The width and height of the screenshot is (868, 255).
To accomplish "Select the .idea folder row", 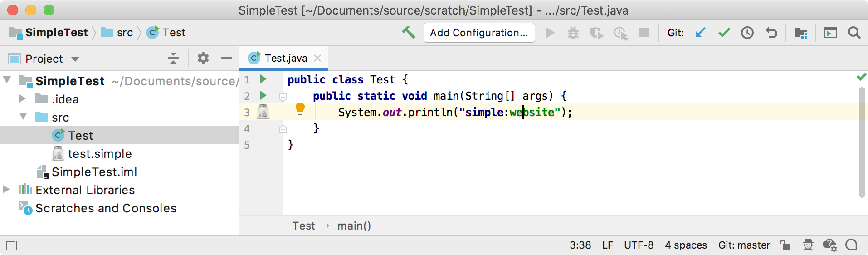I will (x=119, y=99).
